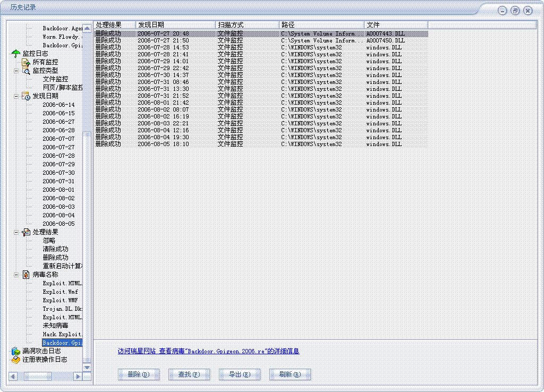Collapse the 监控类型 tree node

pyautogui.click(x=16, y=71)
